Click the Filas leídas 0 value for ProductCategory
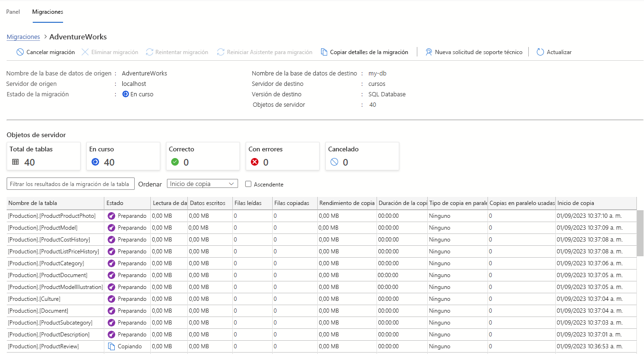Image resolution: width=644 pixels, height=354 pixels. point(235,263)
